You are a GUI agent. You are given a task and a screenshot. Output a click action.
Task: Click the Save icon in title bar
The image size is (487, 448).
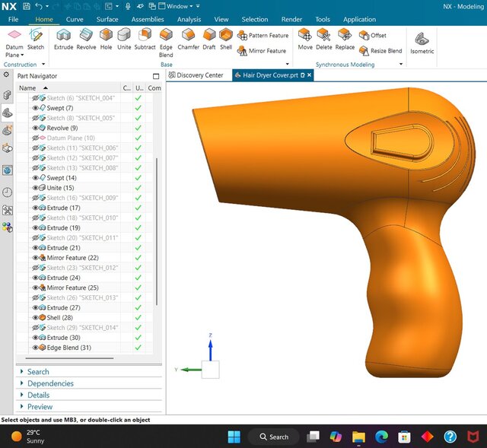pyautogui.click(x=27, y=6)
